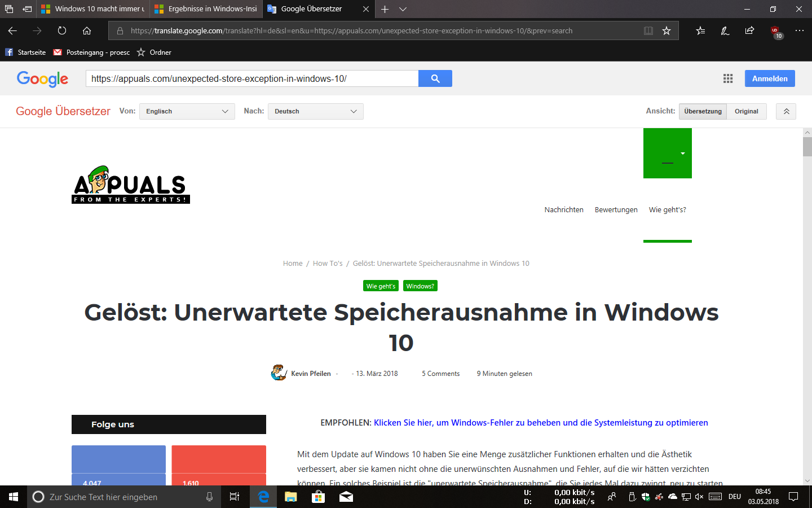Screen dimensions: 812x508
Task: Open Posteingang Gmail bookmark
Action: [91, 52]
